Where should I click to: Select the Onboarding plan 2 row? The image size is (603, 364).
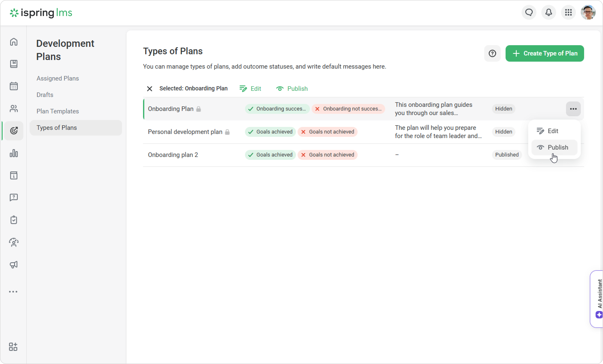[173, 155]
